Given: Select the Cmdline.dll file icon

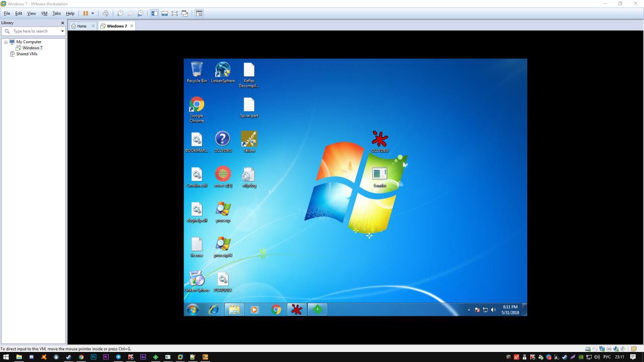Looking at the screenshot, I should [197, 177].
